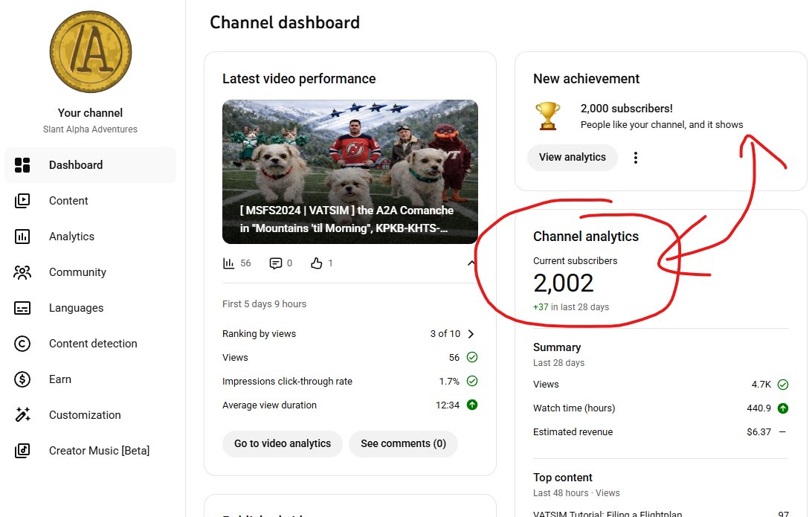Open the Customization sidebar entry
This screenshot has width=812, height=517.
[90, 415]
